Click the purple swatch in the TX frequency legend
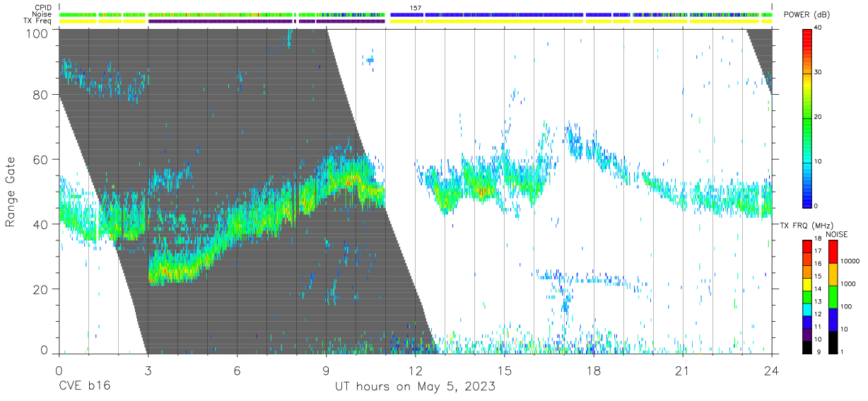Screen dimensions: 868x401 807,334
